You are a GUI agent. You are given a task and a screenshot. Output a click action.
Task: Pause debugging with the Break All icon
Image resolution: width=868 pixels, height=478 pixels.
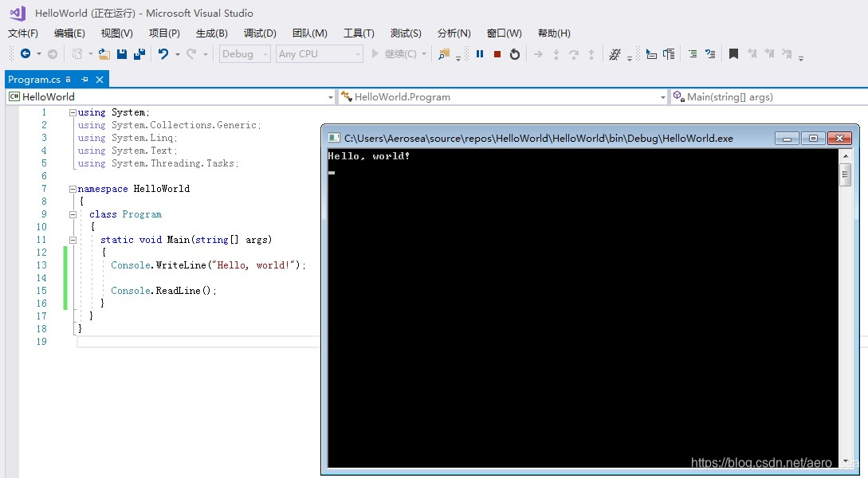[x=480, y=53]
